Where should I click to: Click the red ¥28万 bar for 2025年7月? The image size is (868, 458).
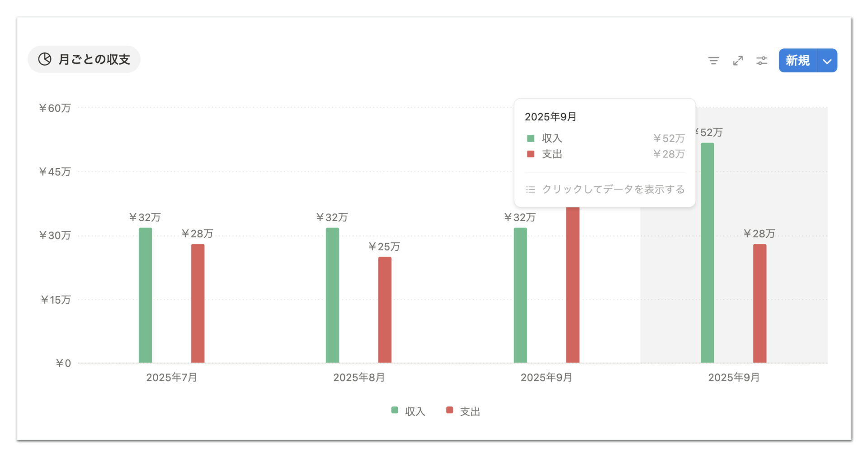coord(198,304)
